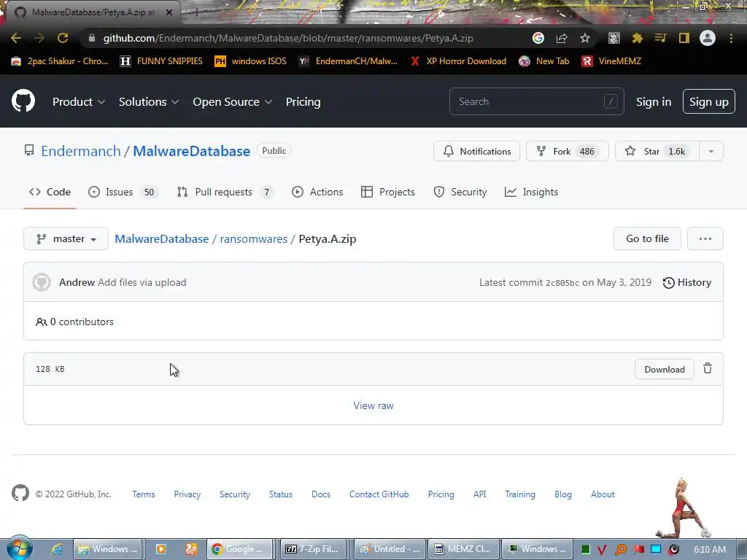
Task: Open the more options ellipsis button
Action: point(705,238)
